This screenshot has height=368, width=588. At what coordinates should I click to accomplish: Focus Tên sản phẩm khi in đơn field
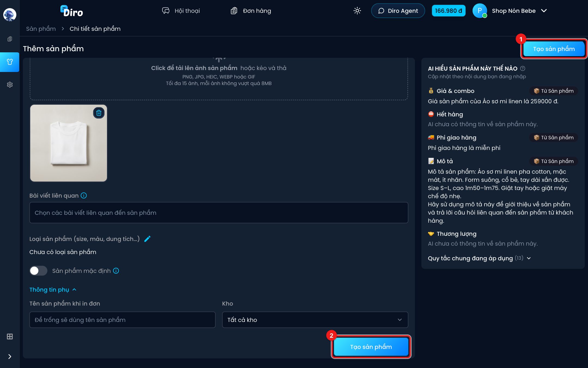[x=122, y=320]
